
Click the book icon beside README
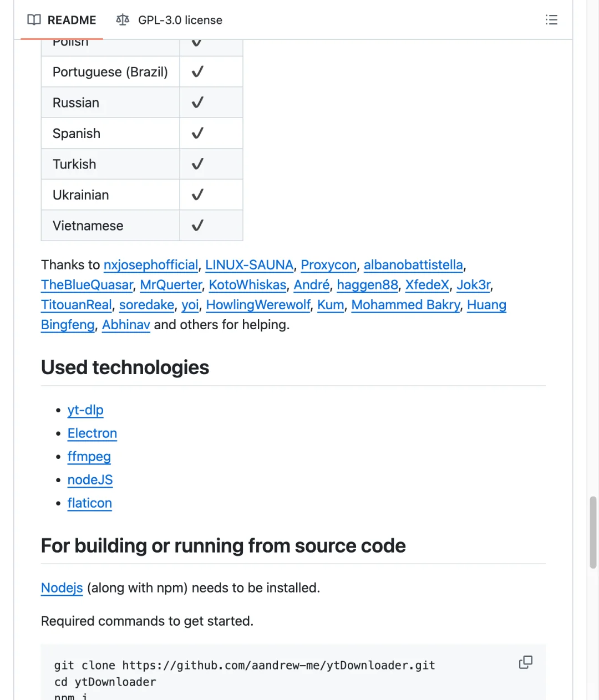pyautogui.click(x=34, y=20)
